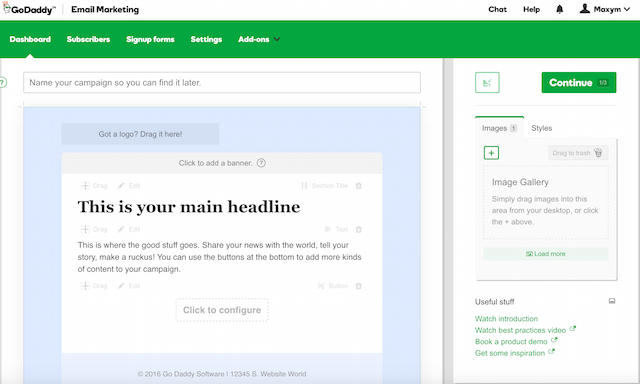Collapse the Useful stuff panel icon
The image size is (640, 384).
[612, 301]
